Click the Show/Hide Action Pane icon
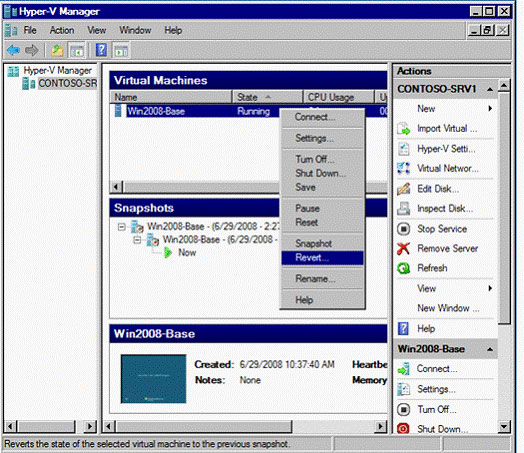The width and height of the screenshot is (524, 453). click(121, 51)
